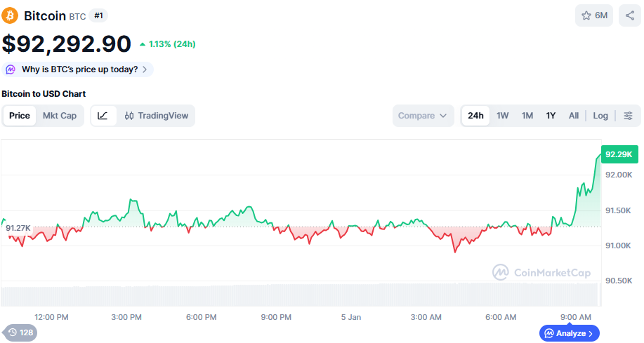Select the 1Y time range tab
This screenshot has height=343, width=644.
[x=551, y=116]
